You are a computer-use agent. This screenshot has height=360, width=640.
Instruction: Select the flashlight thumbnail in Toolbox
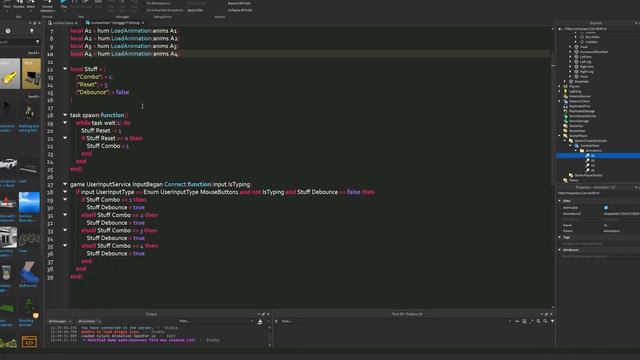pos(10,74)
